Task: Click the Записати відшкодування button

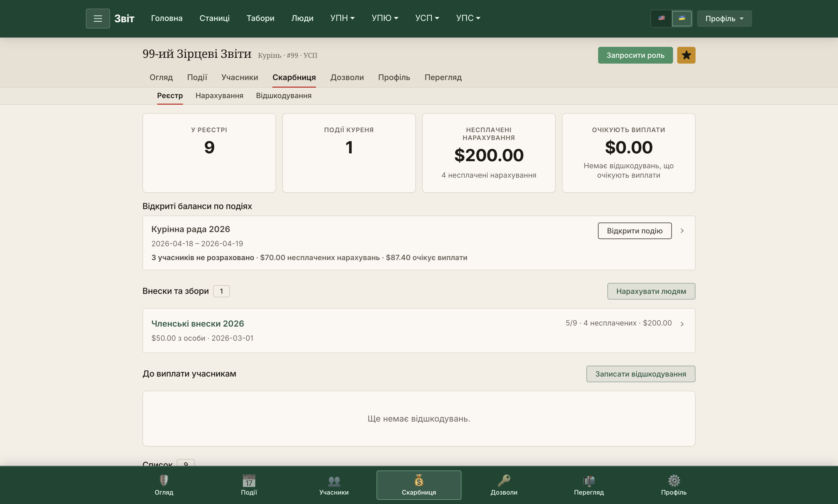Action: tap(641, 374)
